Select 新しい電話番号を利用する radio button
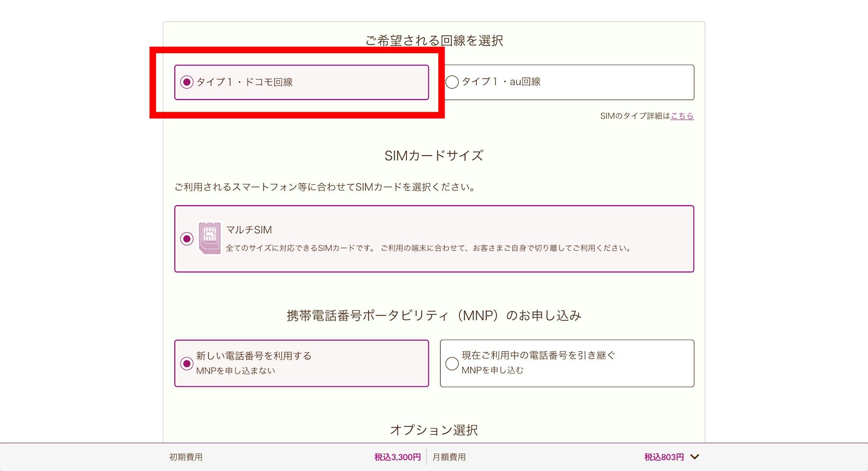The image size is (868, 471). click(x=187, y=364)
